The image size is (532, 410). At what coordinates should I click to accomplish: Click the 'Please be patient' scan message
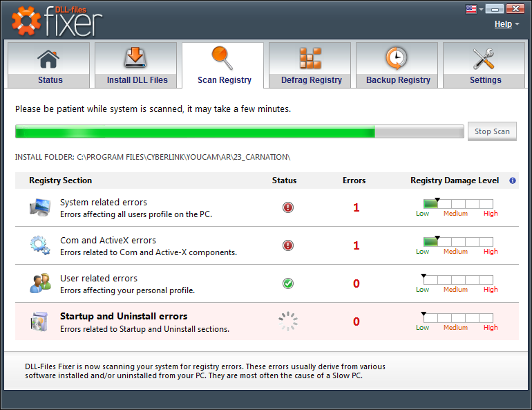click(153, 109)
